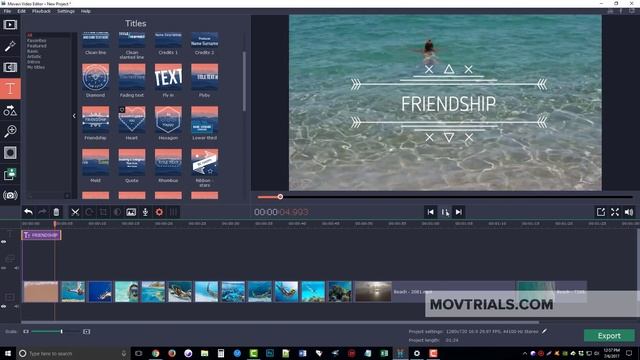Open Clip Properties gear icon
This screenshot has width=640, height=360.
pos(159,212)
